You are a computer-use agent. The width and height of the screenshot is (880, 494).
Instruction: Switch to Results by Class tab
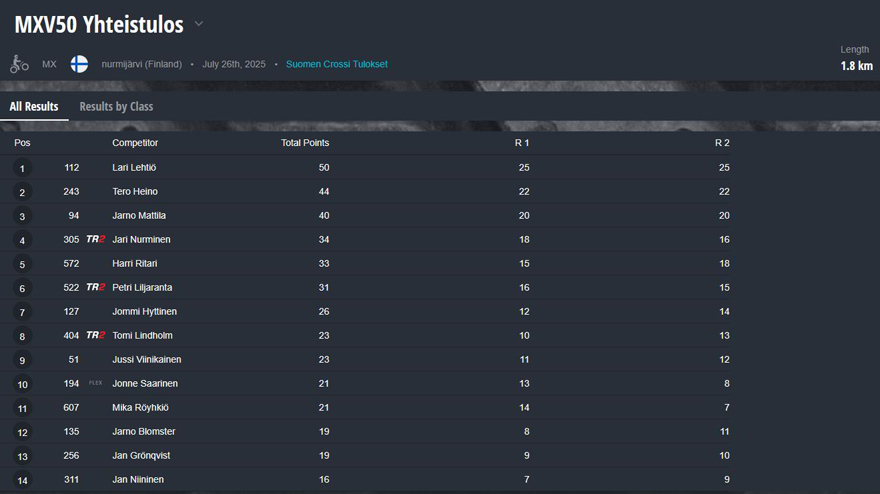(116, 106)
